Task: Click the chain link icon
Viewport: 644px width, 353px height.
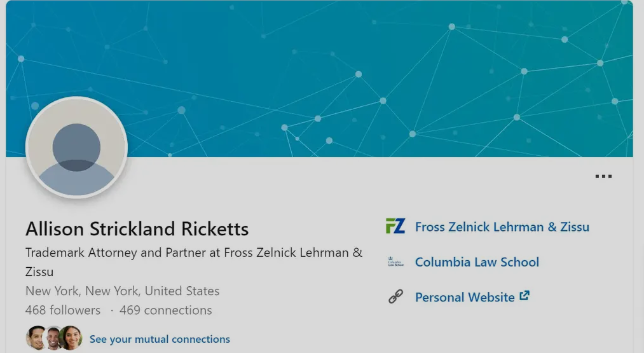Action: pos(395,297)
